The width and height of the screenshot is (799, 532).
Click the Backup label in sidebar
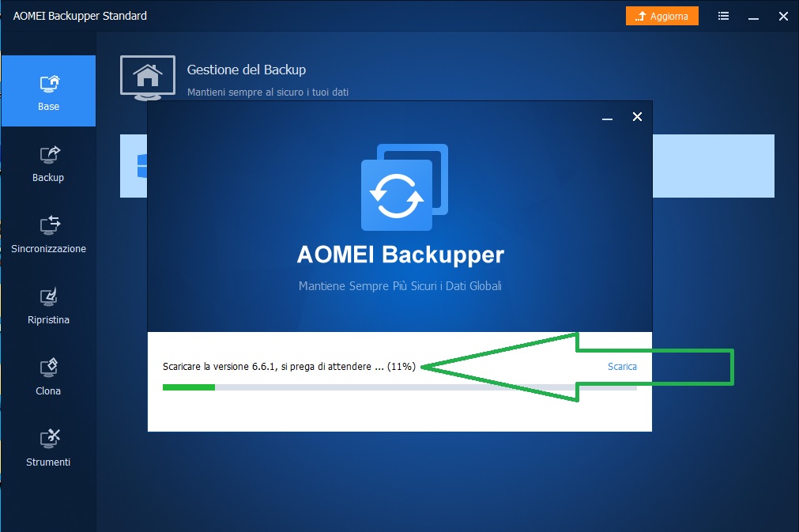click(x=48, y=177)
